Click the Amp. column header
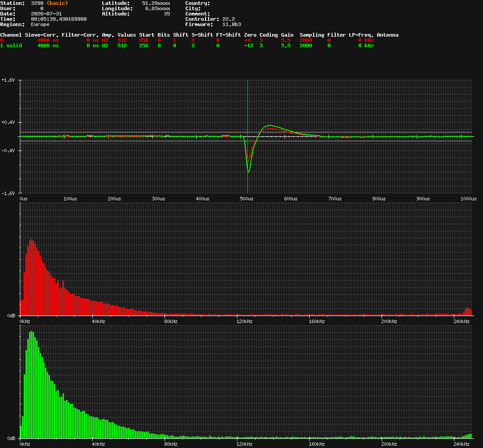This screenshot has height=448, width=483. 108,35
